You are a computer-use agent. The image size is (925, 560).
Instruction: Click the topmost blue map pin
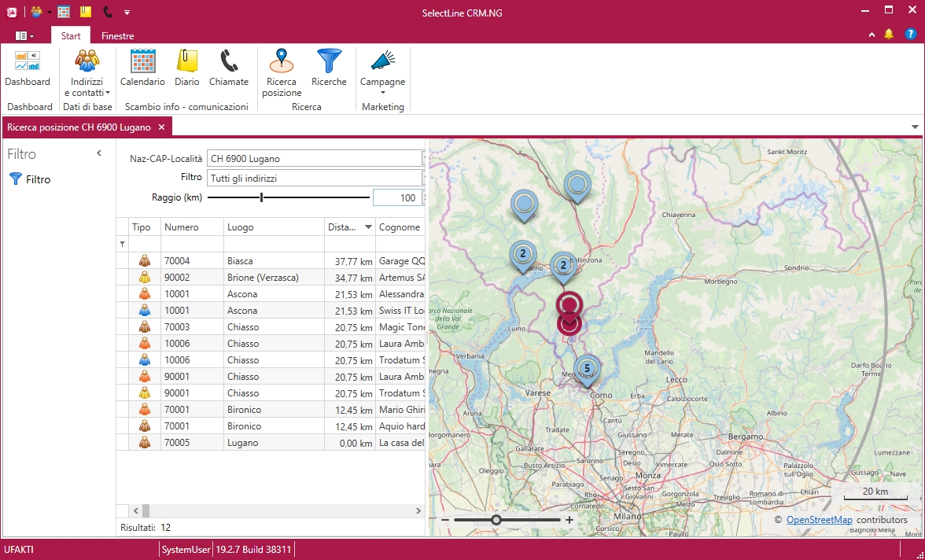(x=577, y=186)
